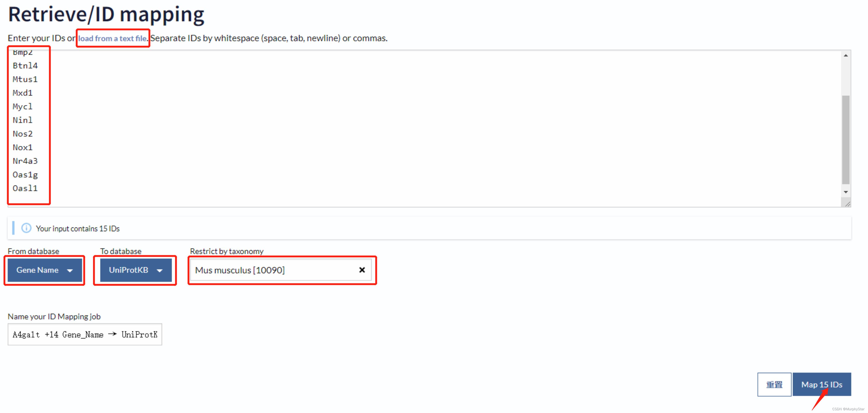868x413 pixels.
Task: Click the Nr4a3 gene entry
Action: 25,161
